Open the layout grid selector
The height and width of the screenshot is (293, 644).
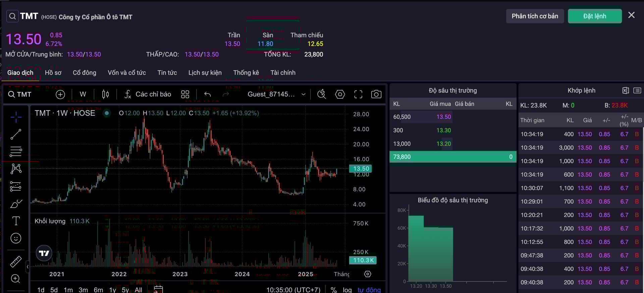pos(185,94)
